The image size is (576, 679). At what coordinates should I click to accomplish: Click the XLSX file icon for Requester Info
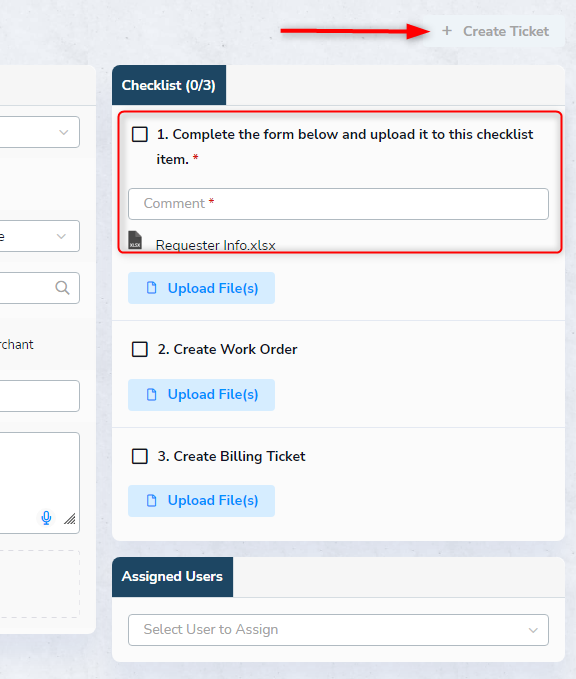pyautogui.click(x=135, y=240)
